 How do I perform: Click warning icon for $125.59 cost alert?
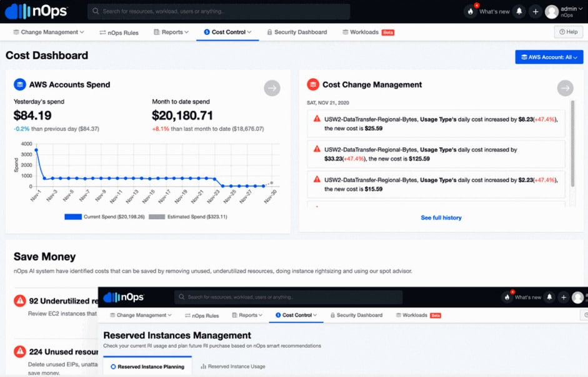[317, 149]
